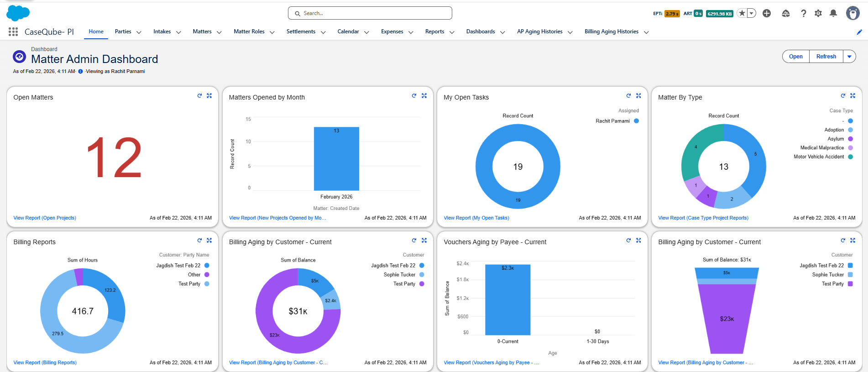Refresh the Open Matters widget
The width and height of the screenshot is (868, 372).
click(199, 96)
